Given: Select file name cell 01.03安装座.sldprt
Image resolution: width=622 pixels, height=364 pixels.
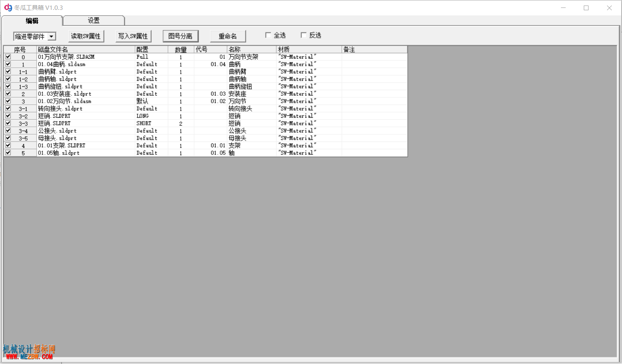Looking at the screenshot, I should click(x=86, y=94).
